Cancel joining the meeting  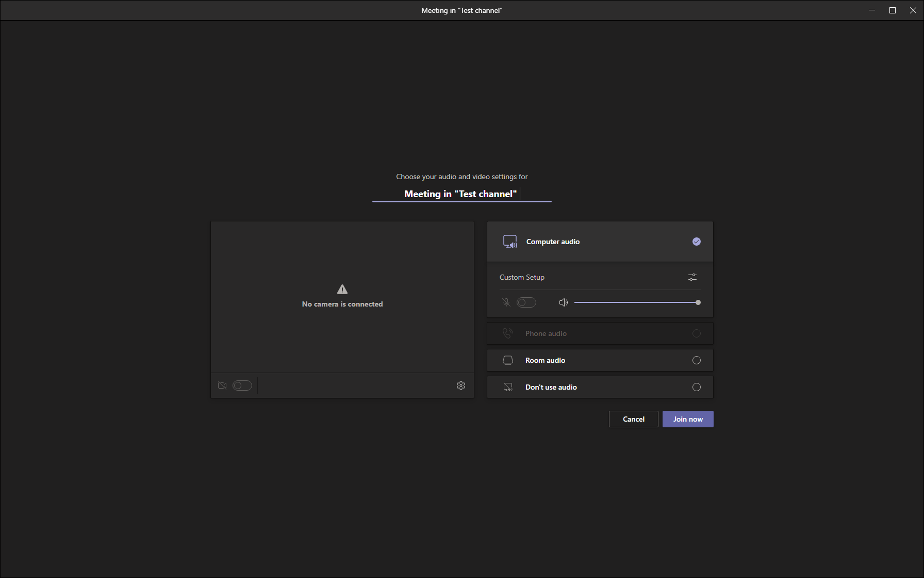[x=633, y=419]
